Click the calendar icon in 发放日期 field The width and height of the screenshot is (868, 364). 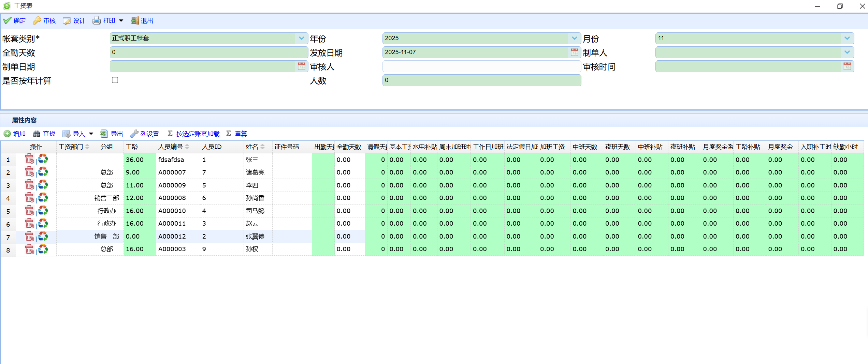pos(574,52)
